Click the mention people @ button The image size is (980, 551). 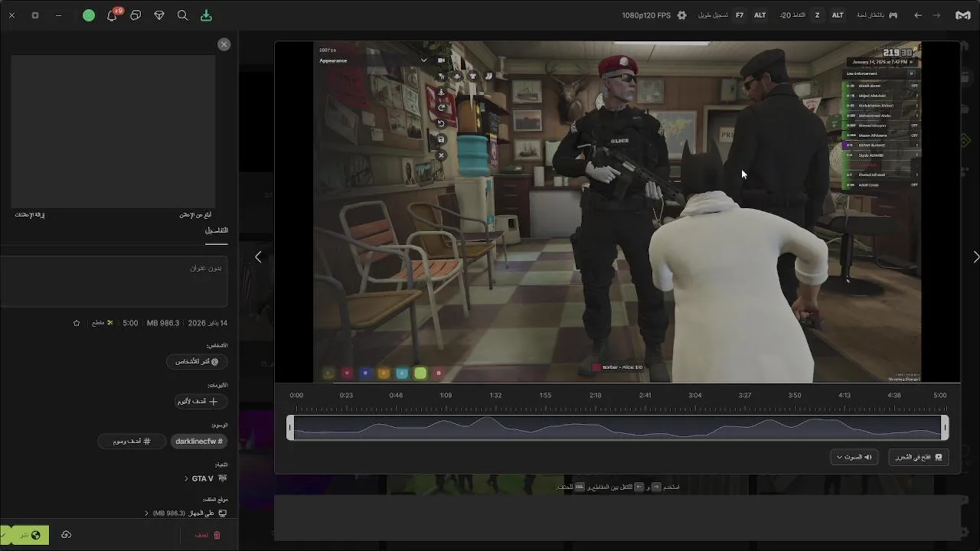[x=197, y=361]
